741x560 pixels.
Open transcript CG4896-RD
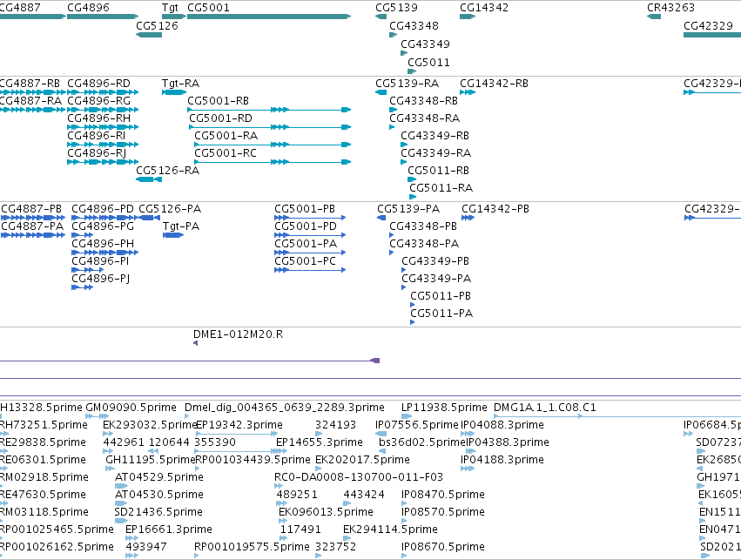98,84
